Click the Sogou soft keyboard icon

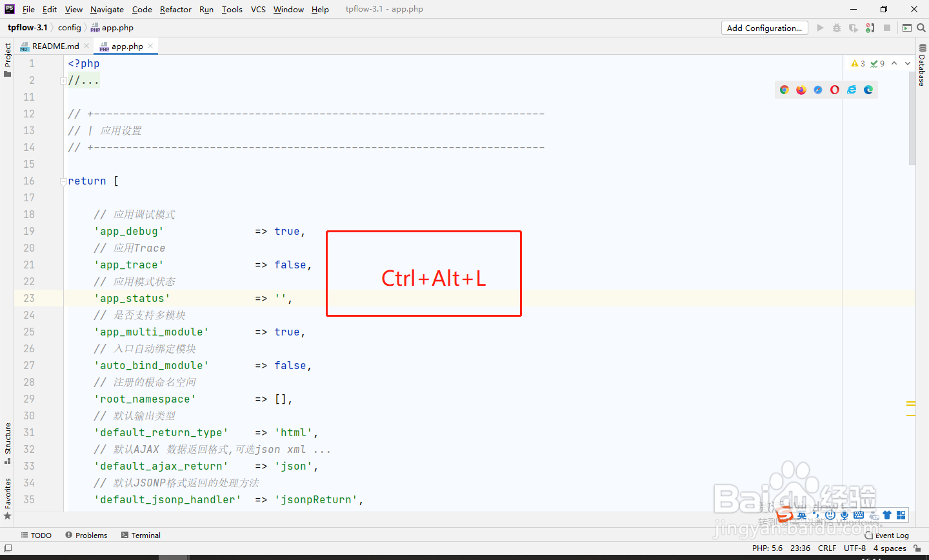(x=858, y=515)
